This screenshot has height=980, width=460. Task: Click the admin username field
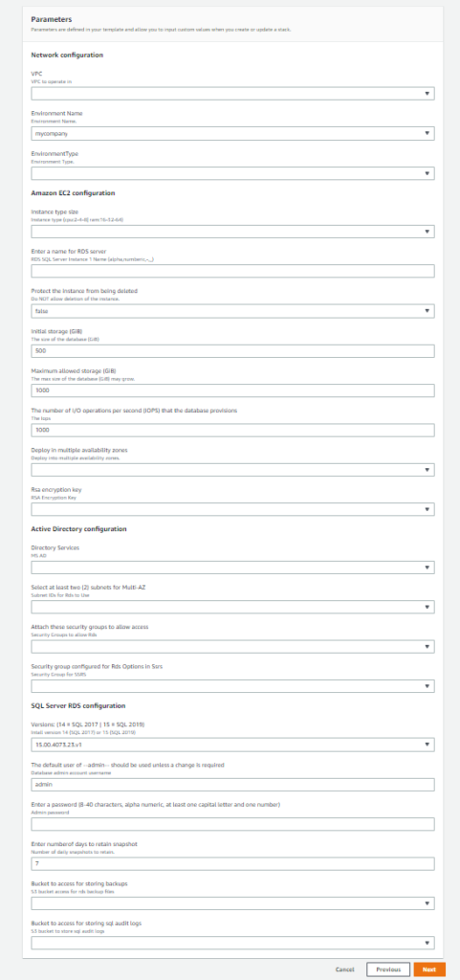point(232,785)
